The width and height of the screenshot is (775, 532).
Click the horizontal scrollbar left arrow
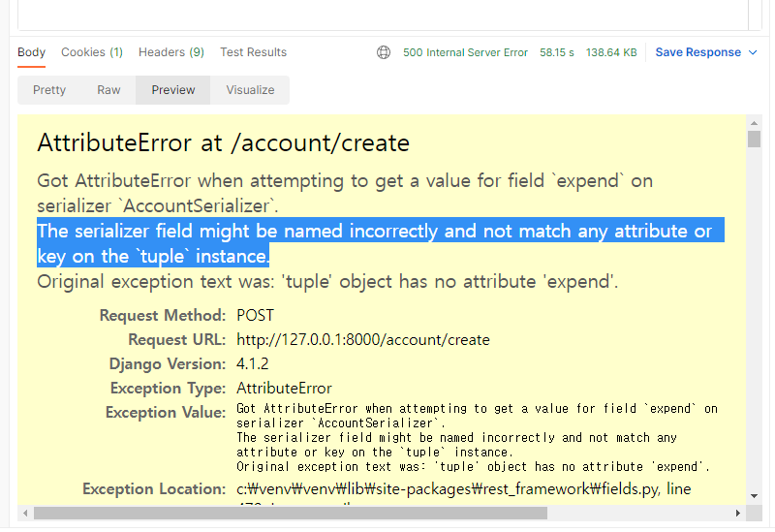pos(25,514)
